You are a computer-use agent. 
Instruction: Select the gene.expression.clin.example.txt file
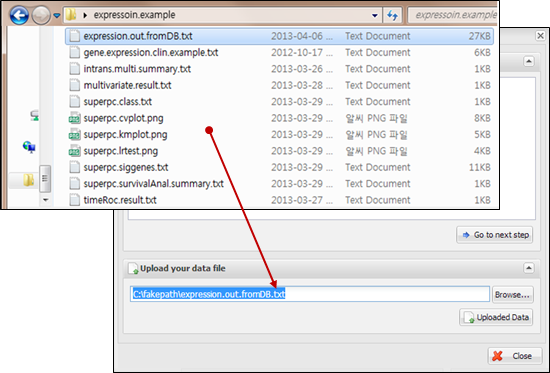click(279, 53)
